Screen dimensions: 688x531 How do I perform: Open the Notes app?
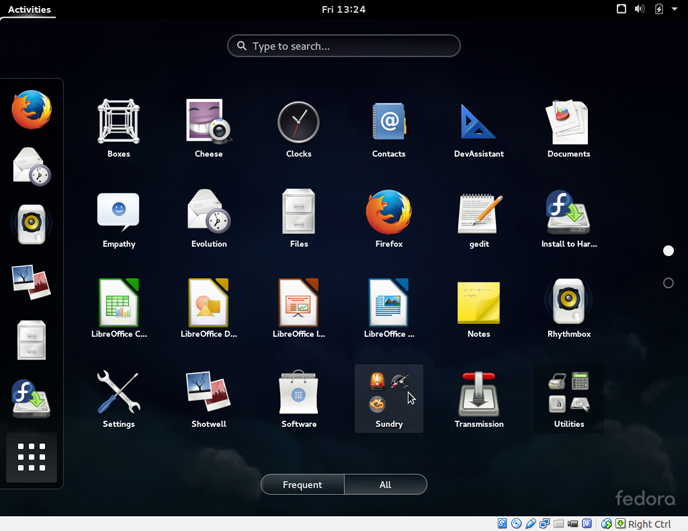point(478,303)
